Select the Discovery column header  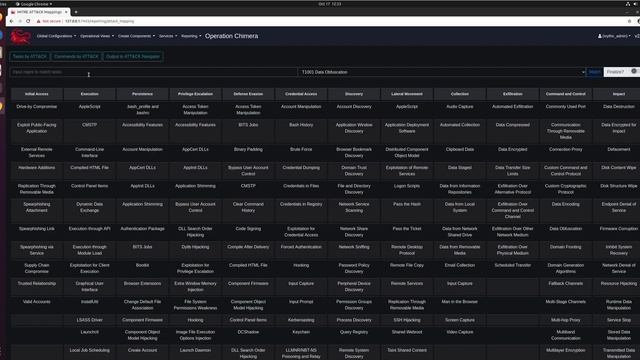[x=354, y=94]
